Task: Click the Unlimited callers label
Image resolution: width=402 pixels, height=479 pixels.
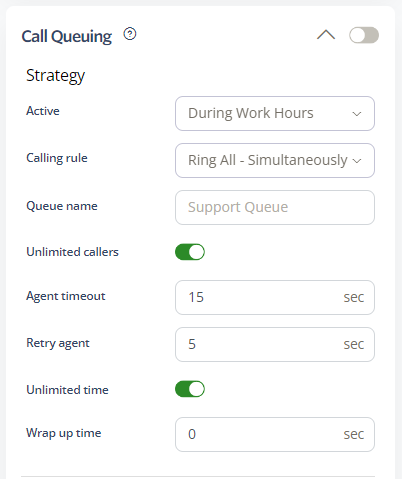Action: [72, 252]
